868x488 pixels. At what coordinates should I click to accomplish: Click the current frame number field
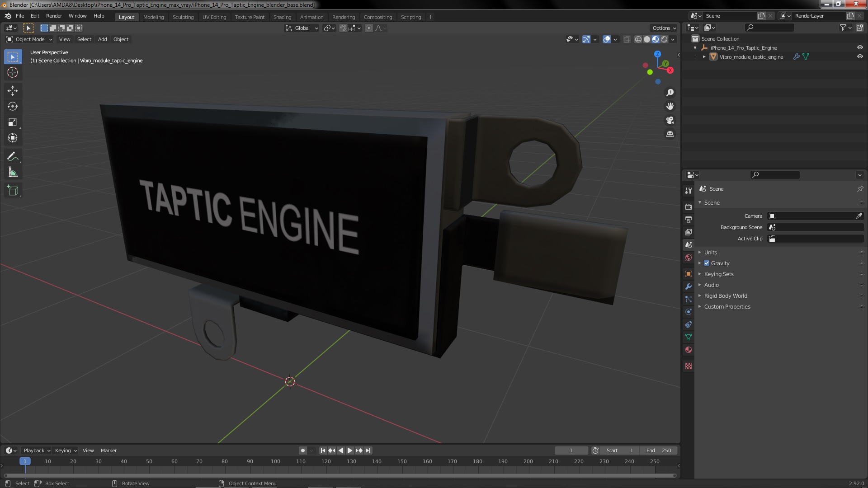tap(571, 450)
